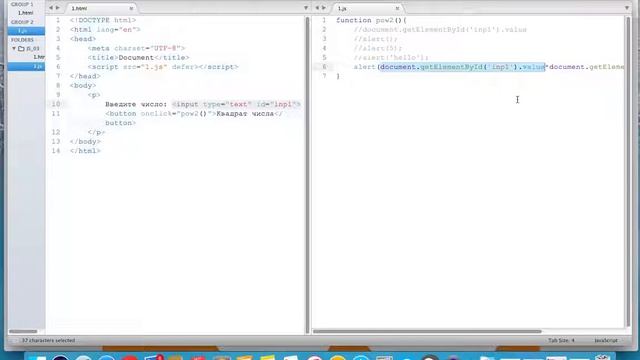This screenshot has width=640, height=360.
Task: Open the JavaScript syntax selector in status bar
Action: (x=606, y=340)
